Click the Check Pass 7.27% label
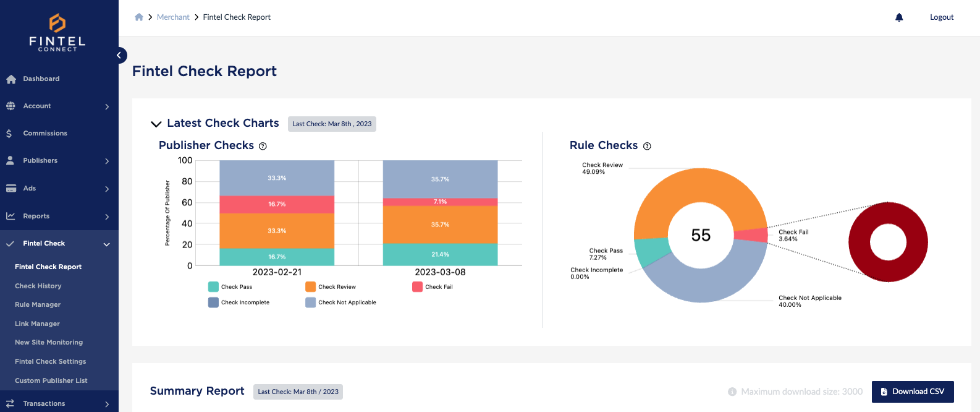 606,254
